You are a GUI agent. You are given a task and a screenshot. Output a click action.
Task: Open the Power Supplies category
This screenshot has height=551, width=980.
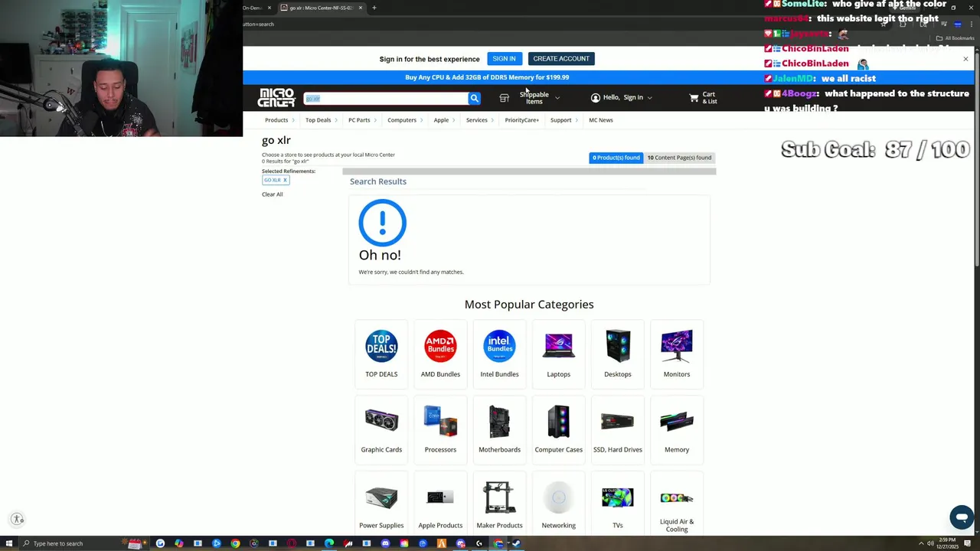(381, 505)
